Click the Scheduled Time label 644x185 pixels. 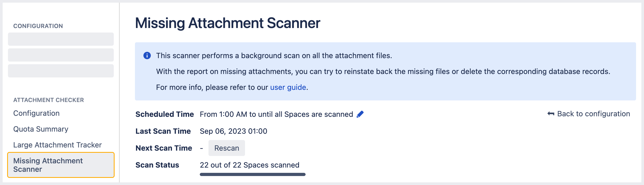pos(165,114)
